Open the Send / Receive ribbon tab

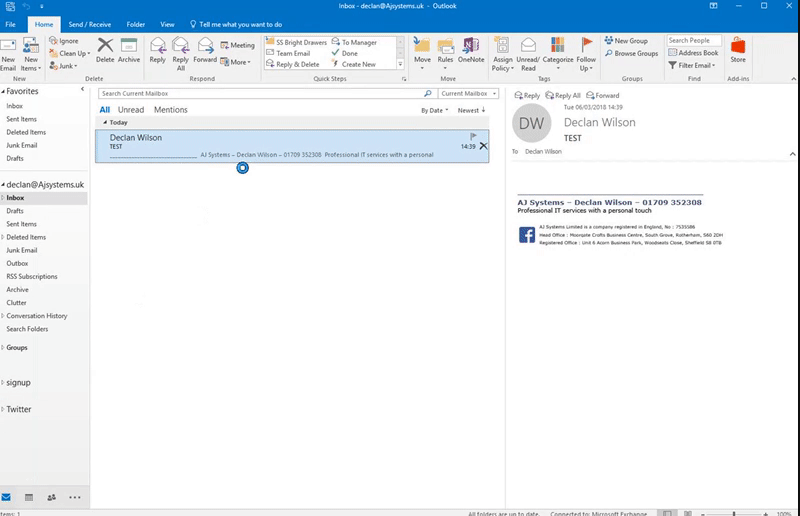coord(89,23)
